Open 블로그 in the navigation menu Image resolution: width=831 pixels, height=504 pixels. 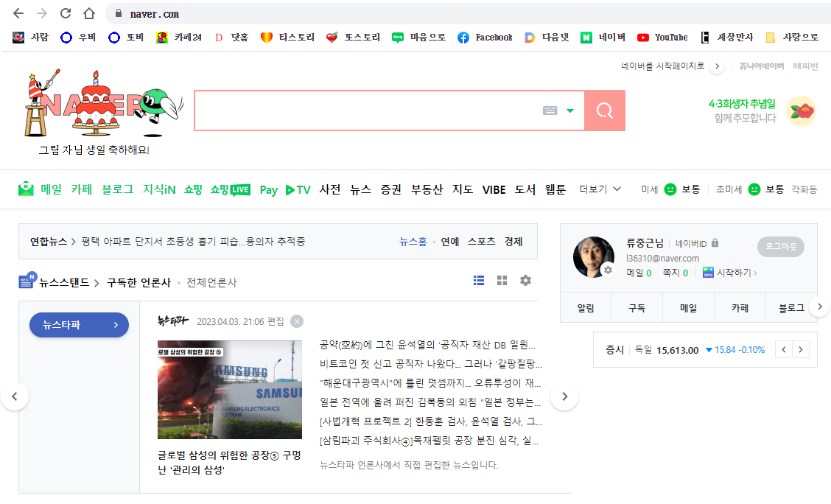pyautogui.click(x=118, y=189)
